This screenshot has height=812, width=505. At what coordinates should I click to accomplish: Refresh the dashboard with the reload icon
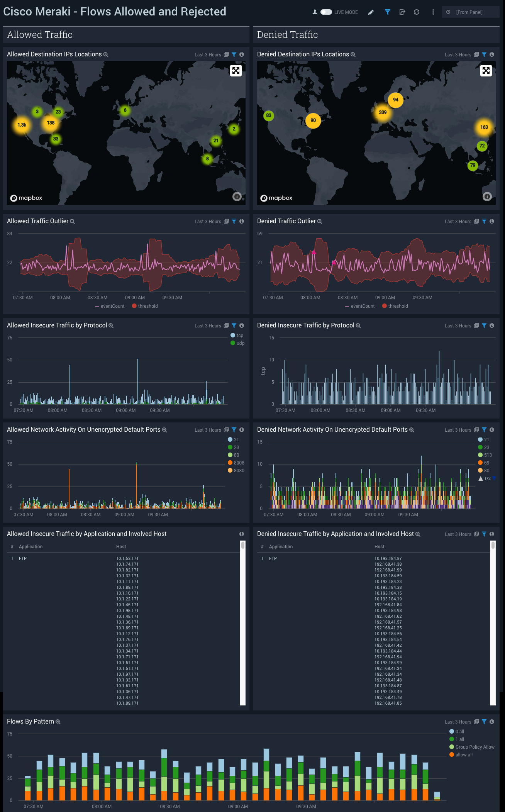[x=417, y=12]
